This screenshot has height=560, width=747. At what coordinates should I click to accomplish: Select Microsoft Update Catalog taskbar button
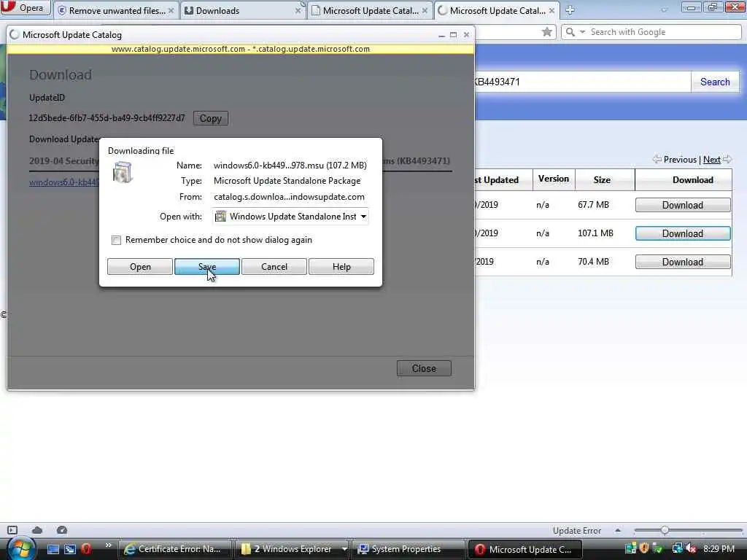[525, 549]
